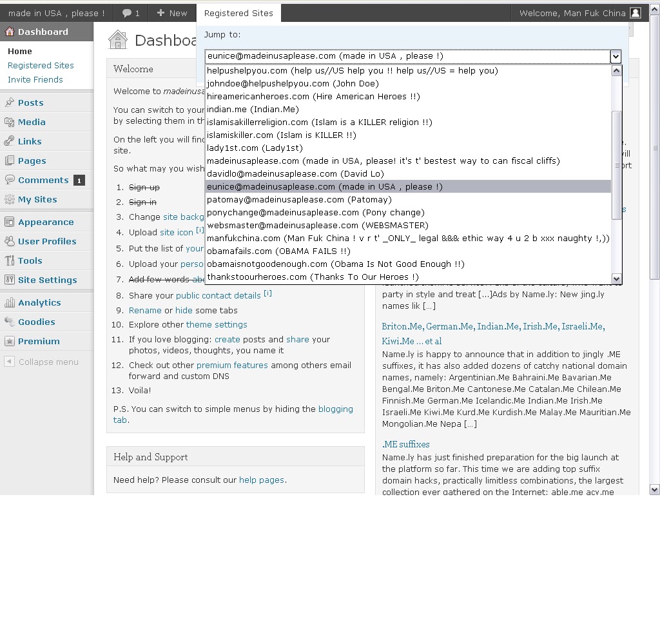660x644 pixels.
Task: Click the page scrollbar up arrow
Action: 655,9
